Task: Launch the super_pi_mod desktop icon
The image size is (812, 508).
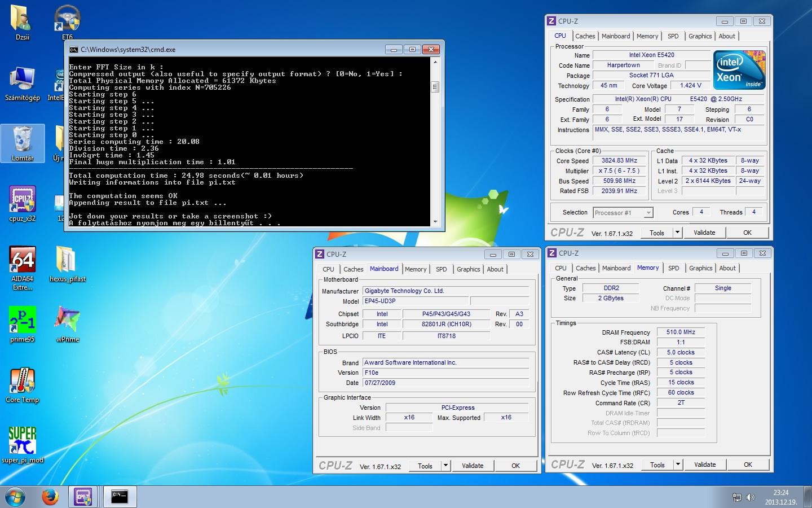Action: click(23, 445)
